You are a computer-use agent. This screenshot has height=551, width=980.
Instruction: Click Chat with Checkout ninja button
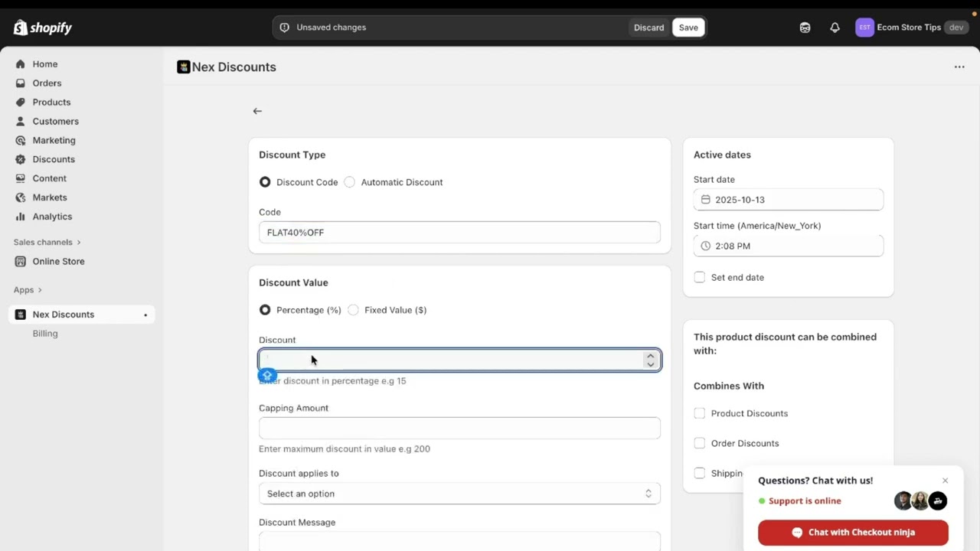(853, 533)
